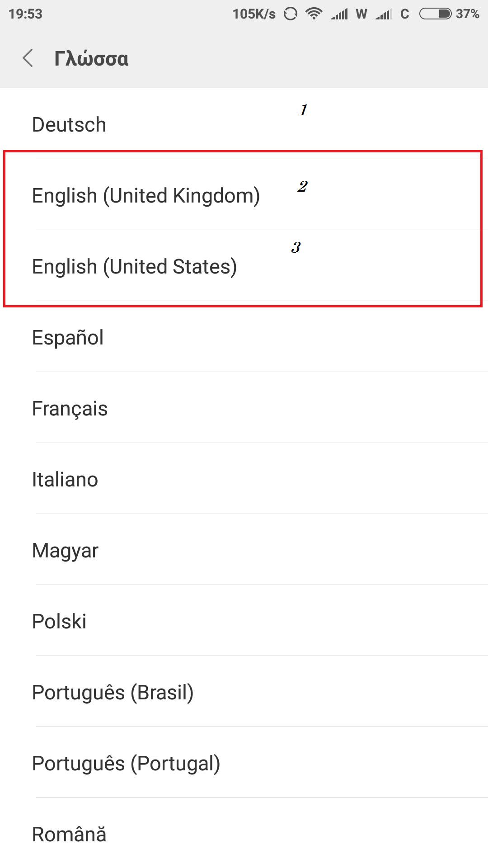Tap the 37% battery percentage text

click(467, 14)
